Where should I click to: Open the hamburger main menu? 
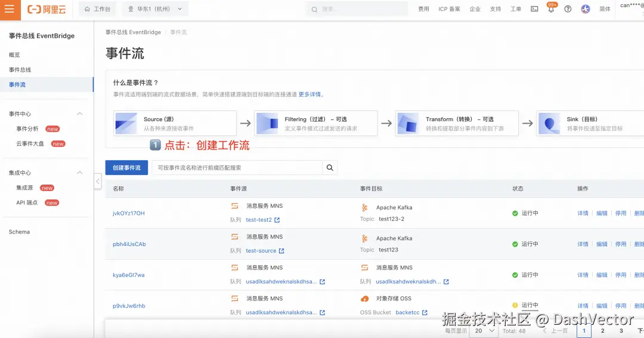tap(10, 9)
